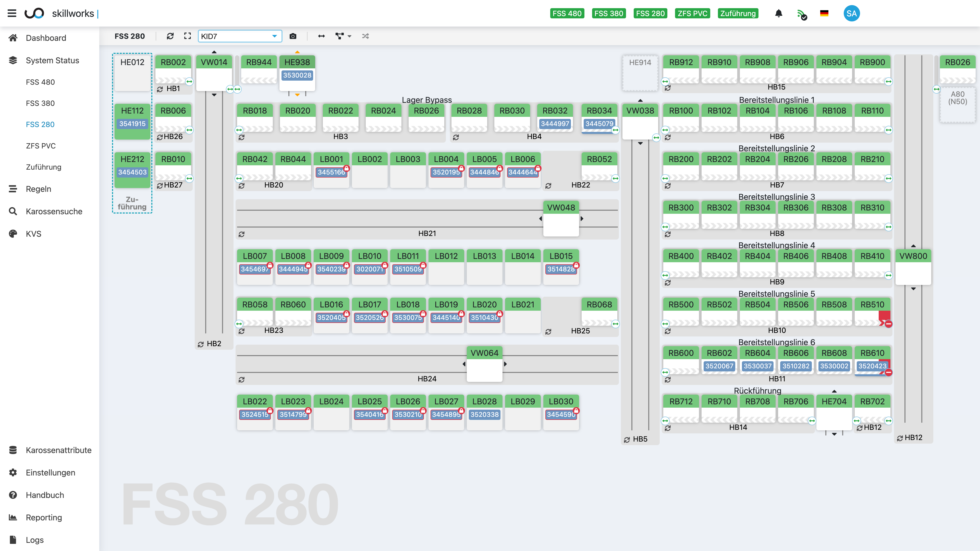Enter fullscreen with the expand icon
The height and width of the screenshot is (551, 980).
coord(188,36)
